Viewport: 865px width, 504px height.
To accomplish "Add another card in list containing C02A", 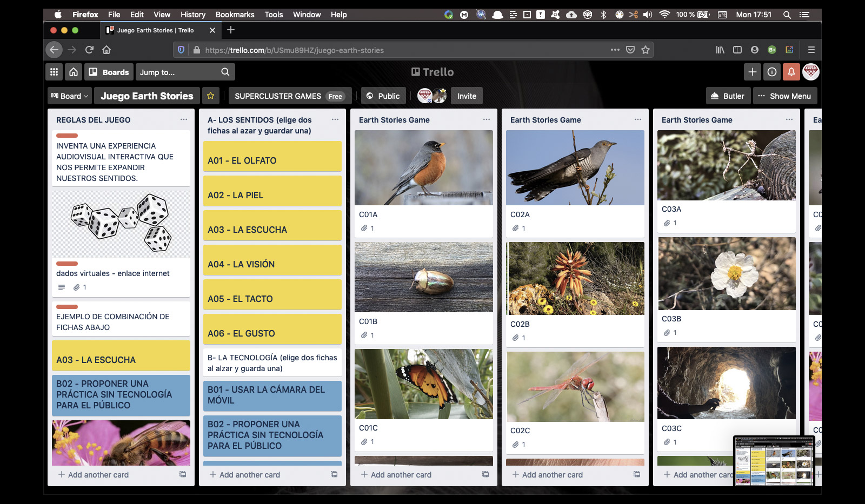I will tap(548, 475).
